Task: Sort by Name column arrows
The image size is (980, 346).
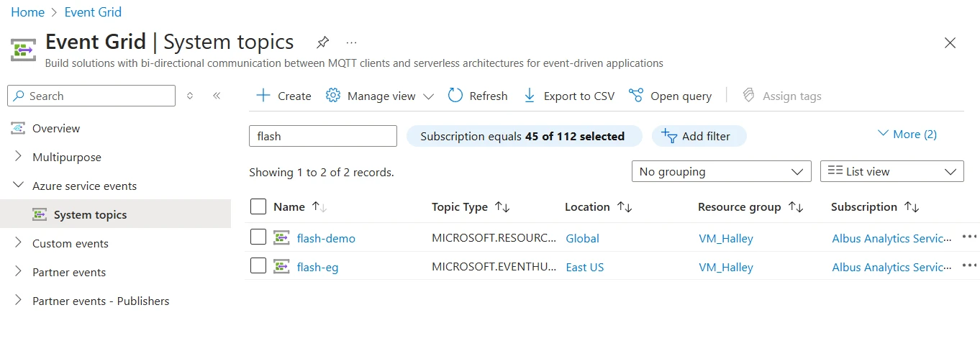Action: point(319,207)
